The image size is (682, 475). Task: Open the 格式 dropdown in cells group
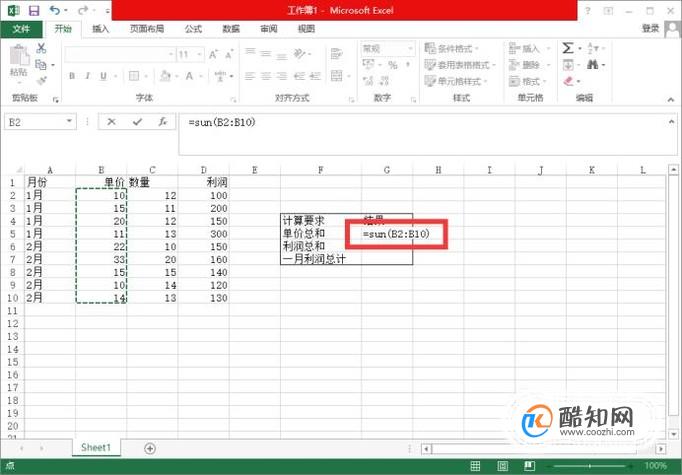coord(527,81)
